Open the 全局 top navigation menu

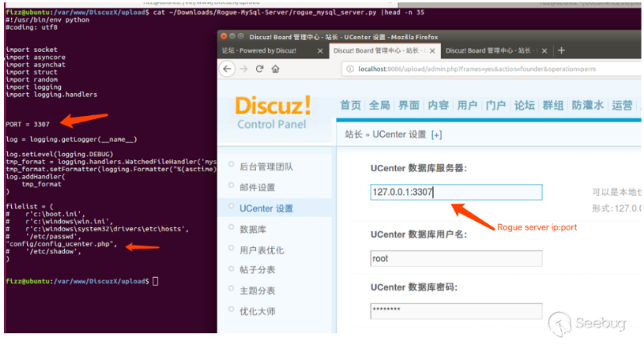click(380, 106)
